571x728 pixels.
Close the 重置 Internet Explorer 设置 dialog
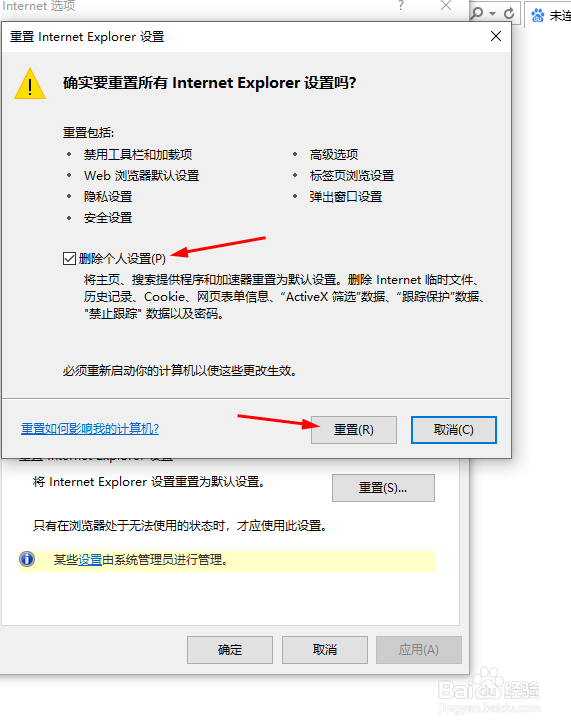[496, 36]
